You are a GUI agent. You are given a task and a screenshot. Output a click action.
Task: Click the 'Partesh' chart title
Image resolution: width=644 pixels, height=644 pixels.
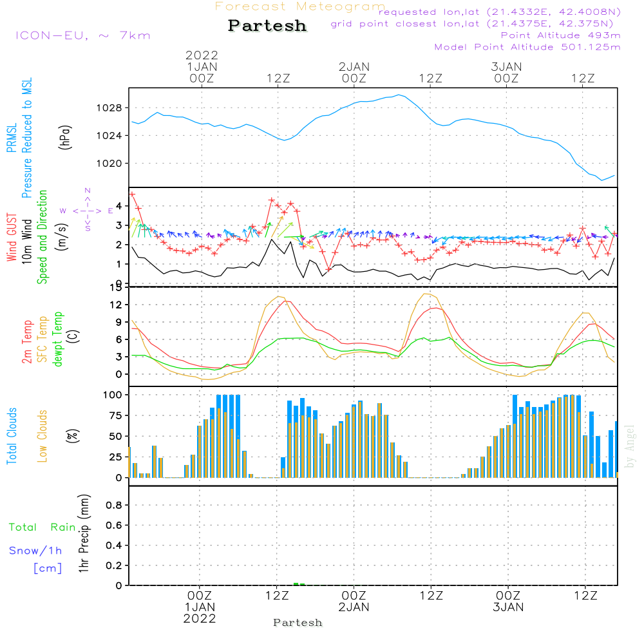coord(267,26)
